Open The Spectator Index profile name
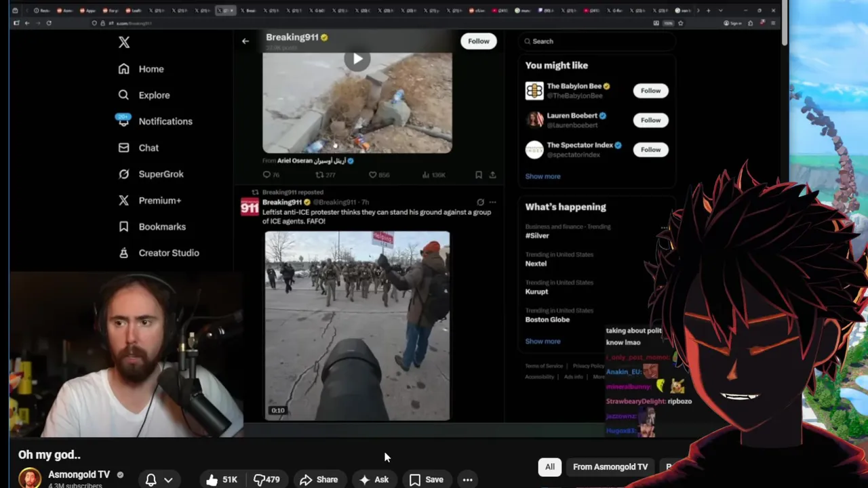 click(580, 145)
